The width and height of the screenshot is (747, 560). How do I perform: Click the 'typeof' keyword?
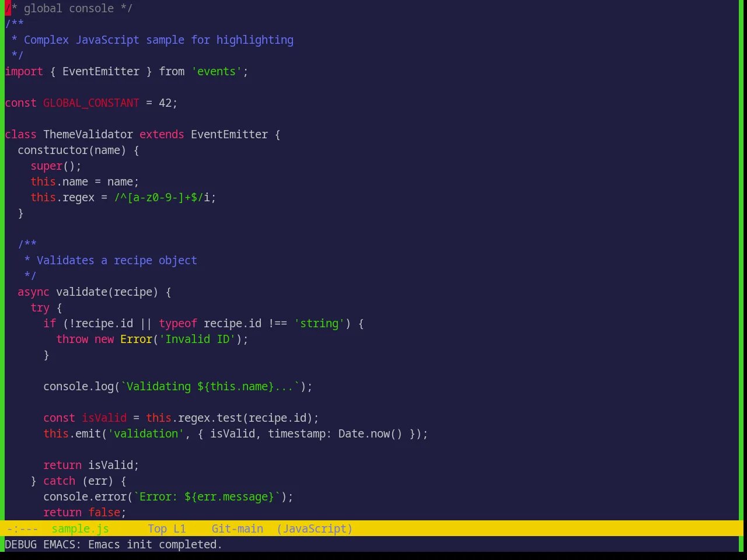[x=178, y=323]
